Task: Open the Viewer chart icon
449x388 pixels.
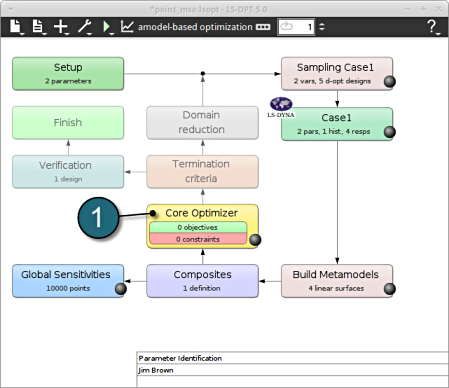Action: pyautogui.click(x=127, y=27)
